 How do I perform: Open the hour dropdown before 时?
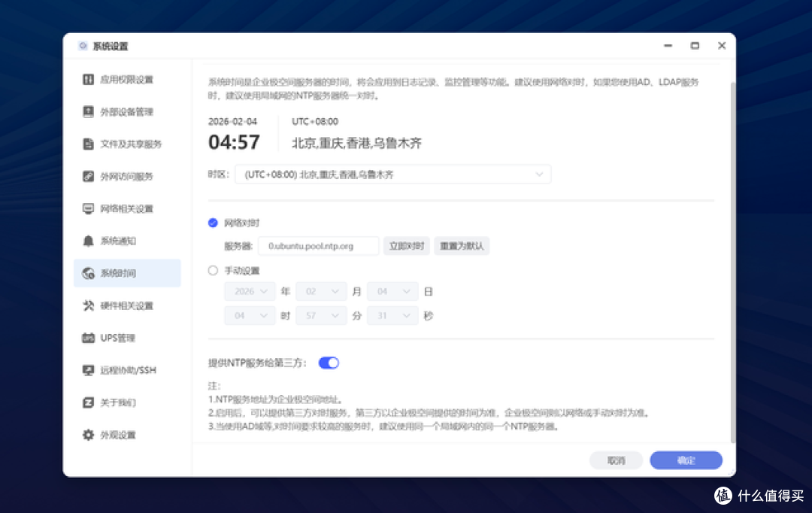pyautogui.click(x=250, y=316)
